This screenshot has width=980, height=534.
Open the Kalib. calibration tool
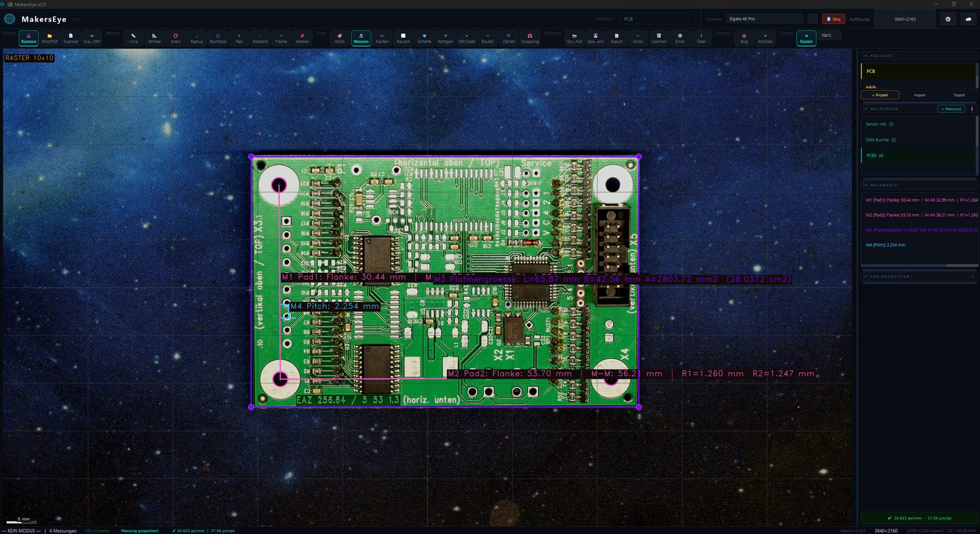point(339,38)
